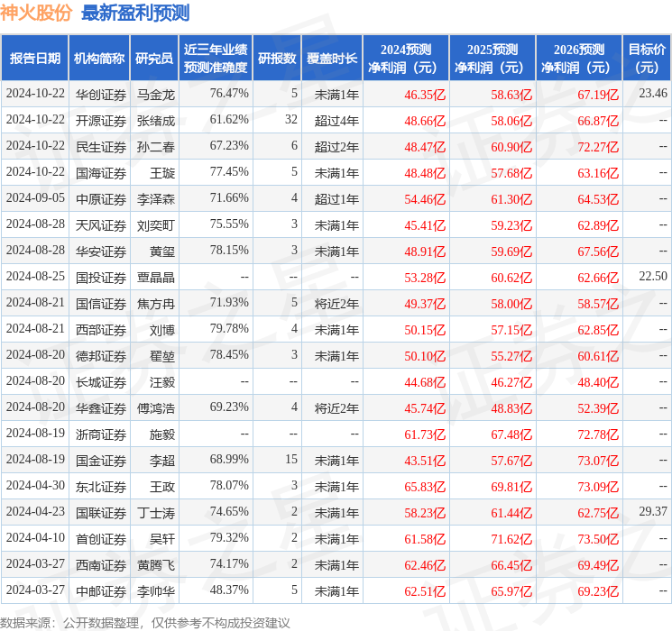Click analyst name 贾晶晶

coord(155,277)
